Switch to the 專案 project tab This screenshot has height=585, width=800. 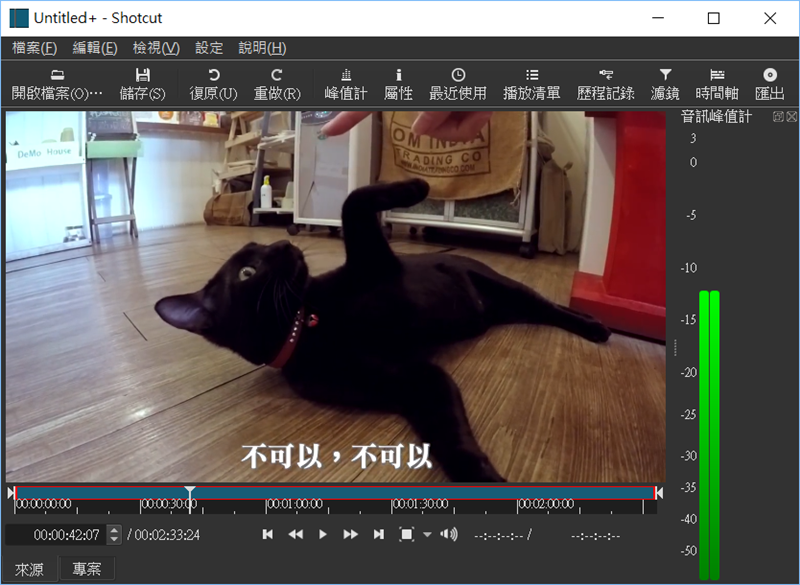tap(87, 569)
